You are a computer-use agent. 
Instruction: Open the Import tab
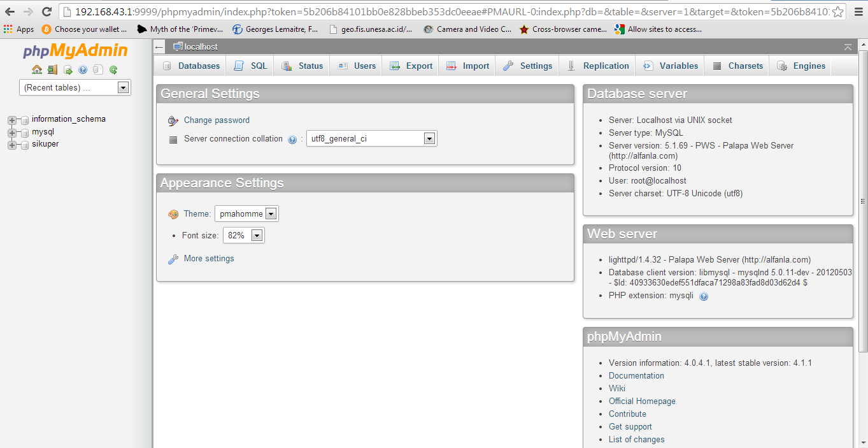point(467,66)
